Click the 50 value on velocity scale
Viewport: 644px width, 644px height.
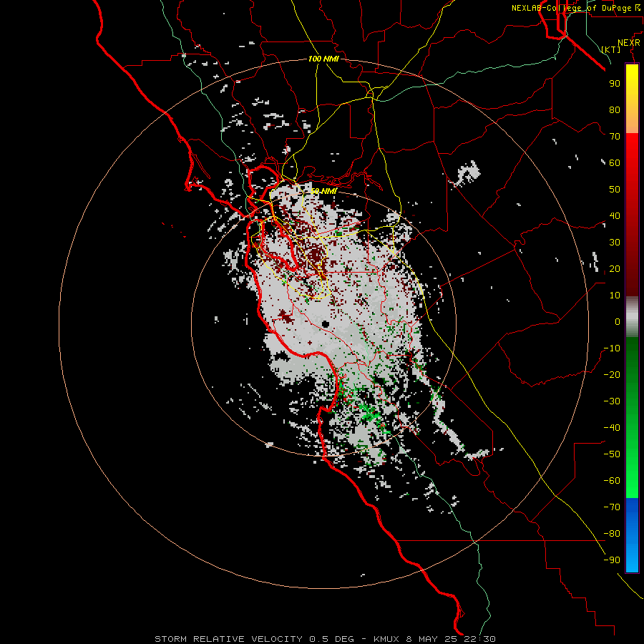pyautogui.click(x=615, y=190)
